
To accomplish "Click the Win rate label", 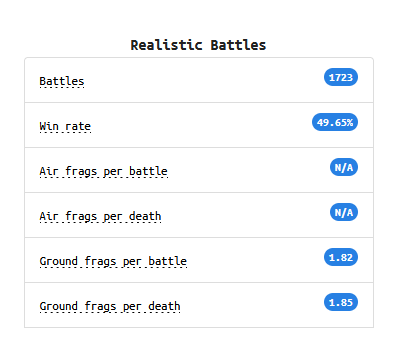I will 65,126.
